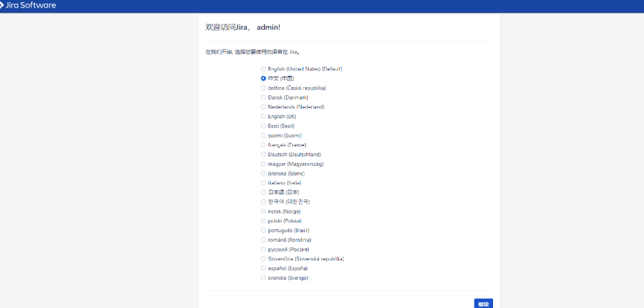Pick français (France) radio option

coord(264,144)
